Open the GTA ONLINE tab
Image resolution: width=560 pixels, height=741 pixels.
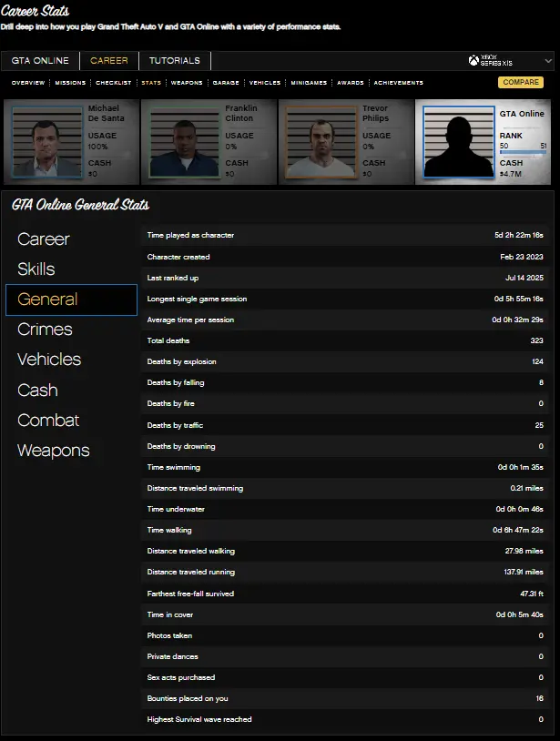(40, 60)
